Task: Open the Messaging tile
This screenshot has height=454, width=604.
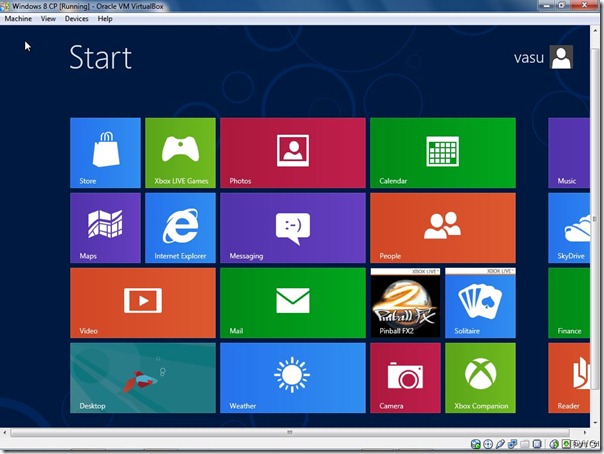Action: click(293, 228)
